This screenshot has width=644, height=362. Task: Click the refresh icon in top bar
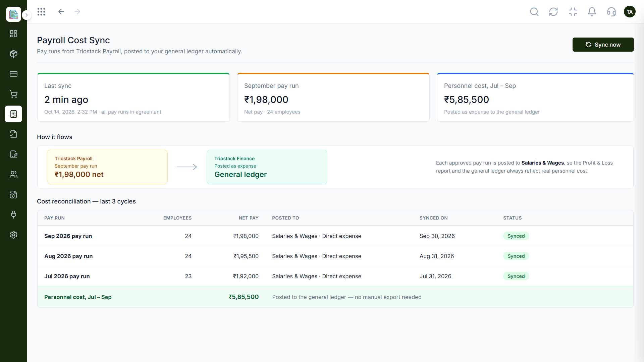[x=553, y=12]
